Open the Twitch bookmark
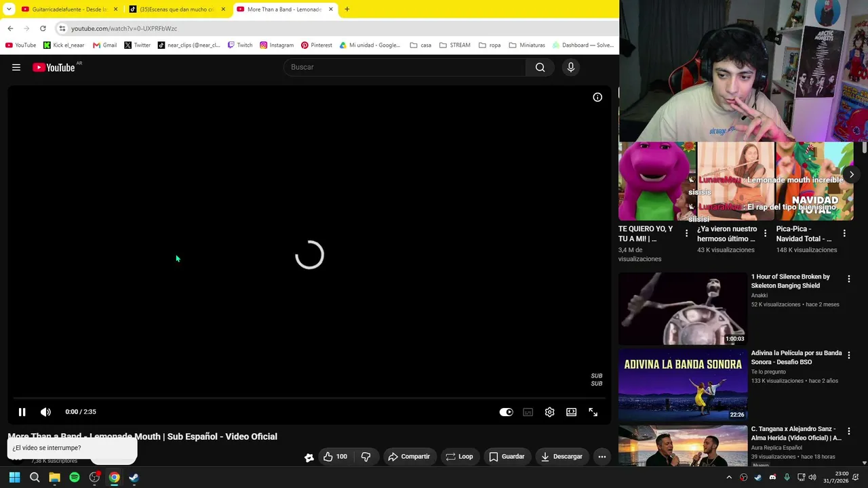This screenshot has height=488, width=868. pos(240,45)
